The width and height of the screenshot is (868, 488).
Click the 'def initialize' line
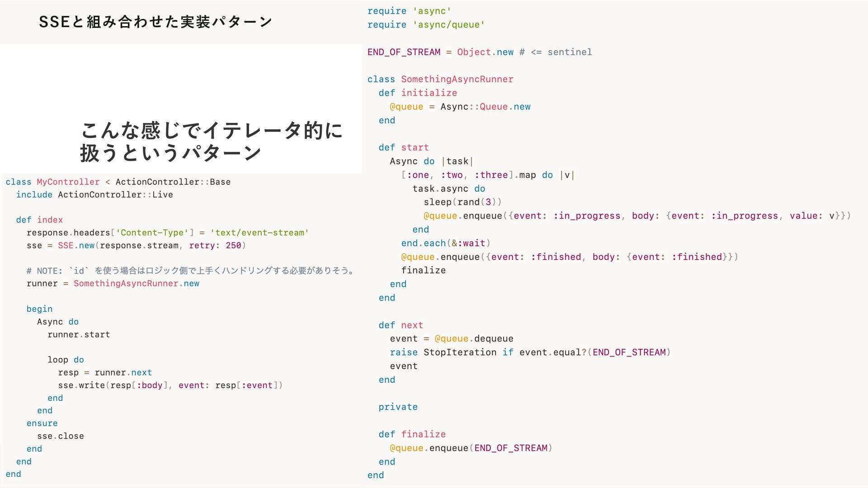coord(418,93)
